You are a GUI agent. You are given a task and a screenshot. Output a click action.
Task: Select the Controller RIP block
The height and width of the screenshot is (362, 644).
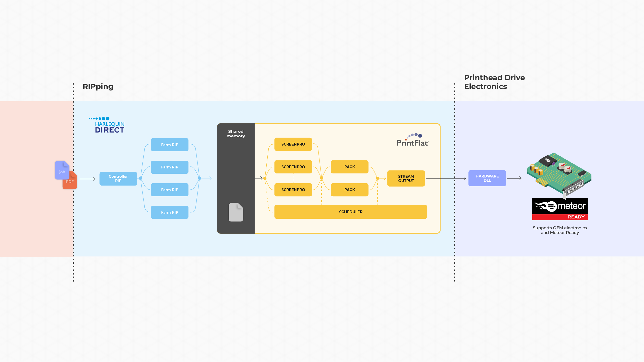point(118,178)
